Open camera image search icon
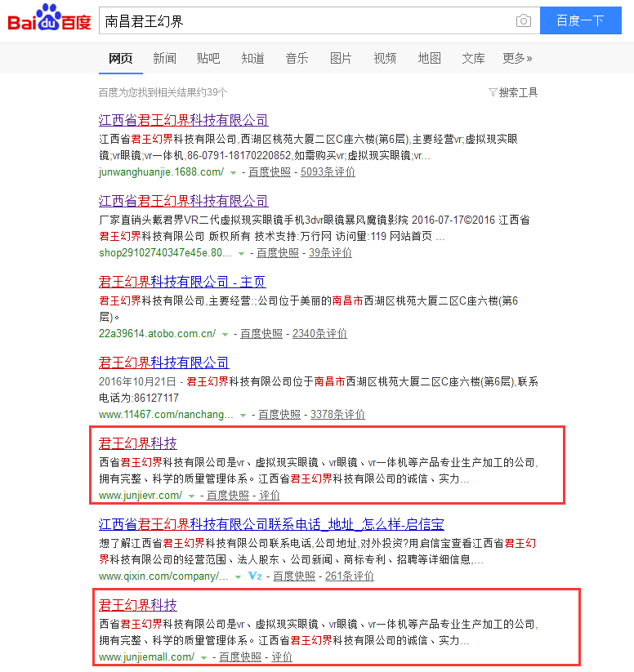The image size is (634, 672). 524,20
